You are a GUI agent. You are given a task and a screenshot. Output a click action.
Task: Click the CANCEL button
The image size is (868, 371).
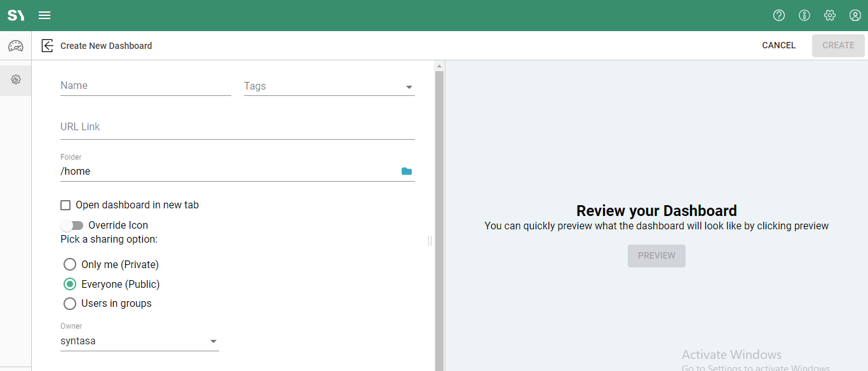778,46
